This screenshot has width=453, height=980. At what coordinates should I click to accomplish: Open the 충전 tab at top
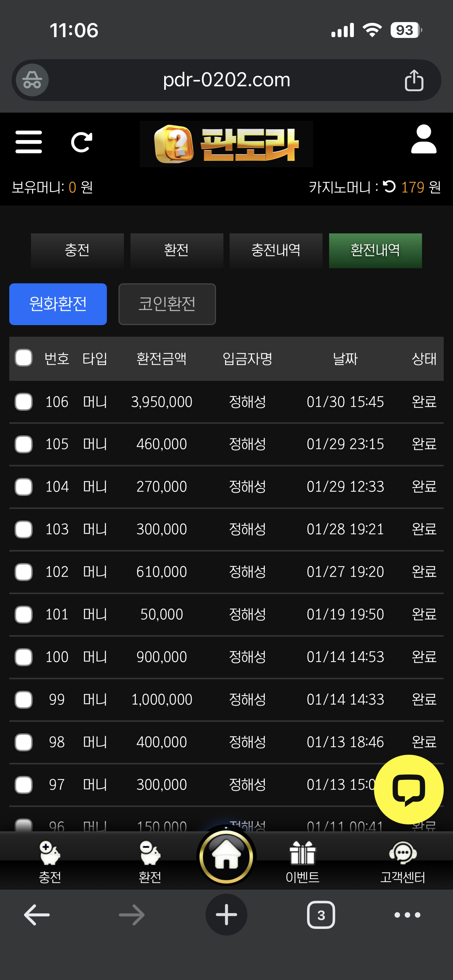(x=77, y=250)
